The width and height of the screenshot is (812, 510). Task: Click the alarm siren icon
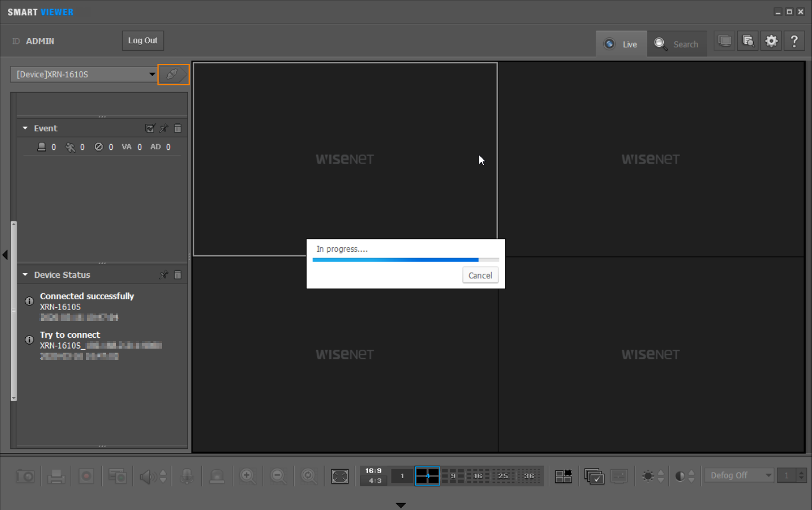(217, 476)
